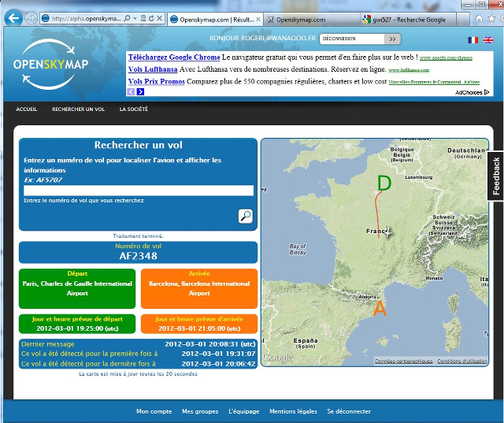504x423 pixels.
Task: Switch site language to French flag
Action: click(x=472, y=40)
